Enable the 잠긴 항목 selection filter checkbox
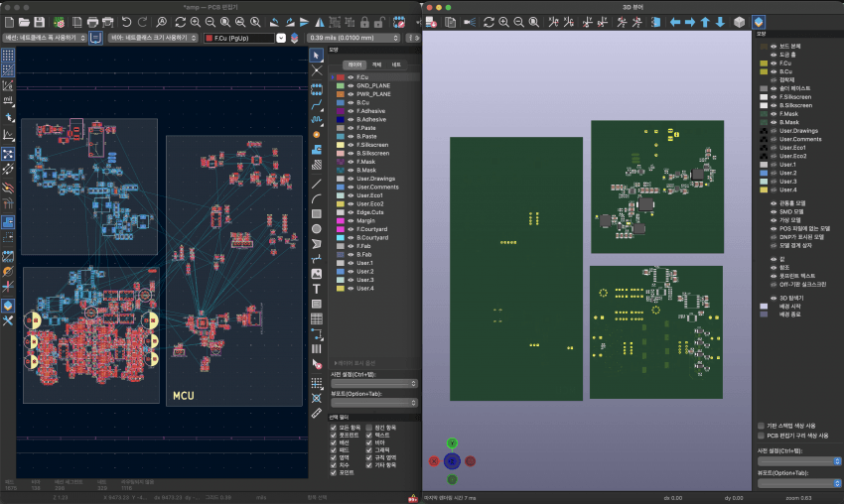 369,428
